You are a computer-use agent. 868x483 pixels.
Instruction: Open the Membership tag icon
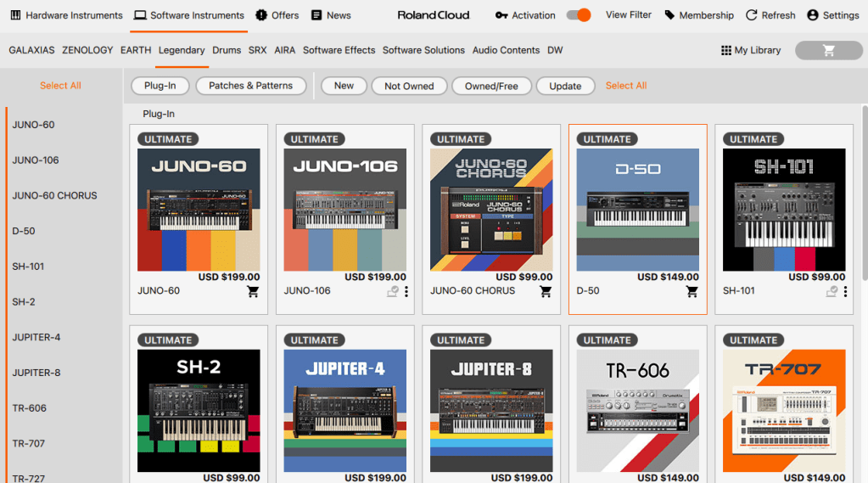[x=670, y=15]
